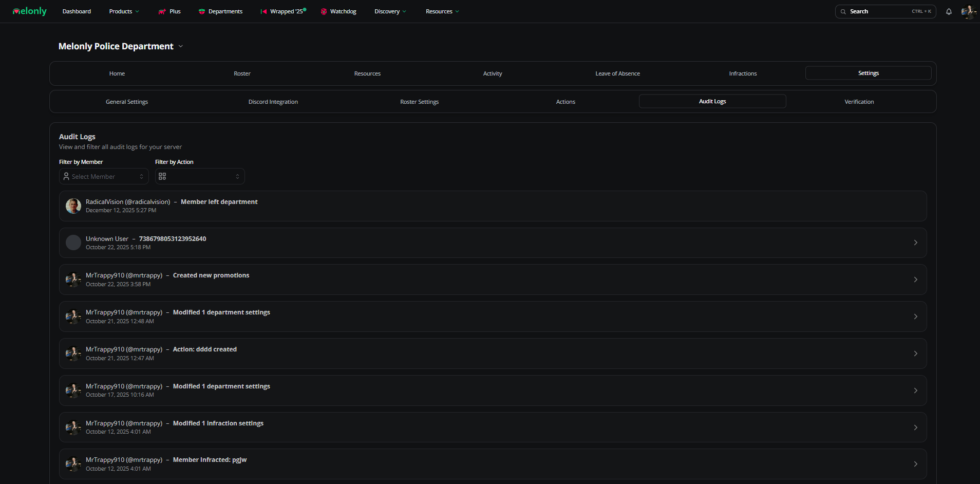Expand the Modified 1 infraction settings chevron
980x484 pixels.
pos(915,427)
